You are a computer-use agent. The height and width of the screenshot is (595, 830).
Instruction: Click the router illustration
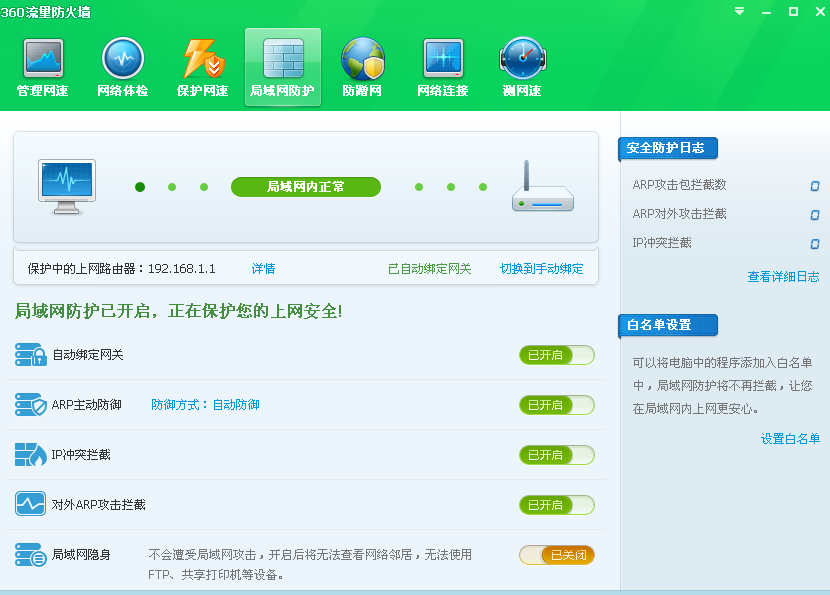543,186
